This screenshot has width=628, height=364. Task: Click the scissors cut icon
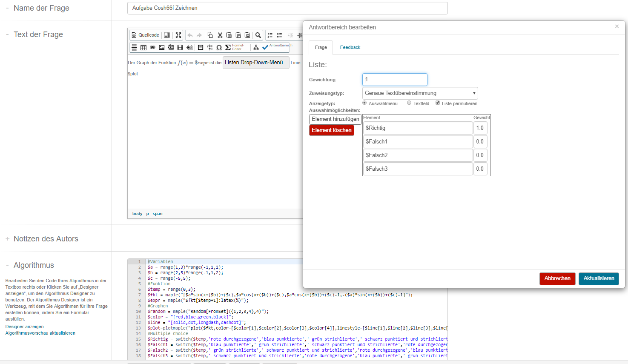(x=220, y=35)
